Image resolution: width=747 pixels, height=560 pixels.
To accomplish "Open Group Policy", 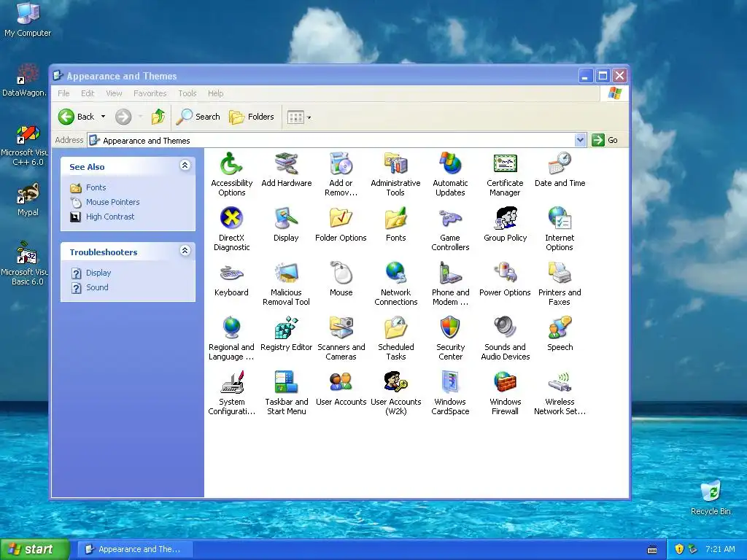I will 505,225.
